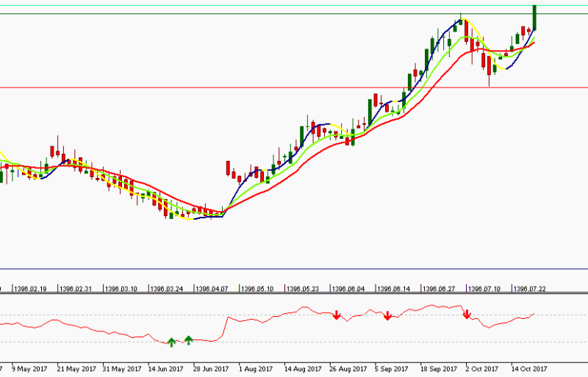Viewport: 588px width, 377px height.
Task: Click the 31 May 2017 axis label
Action: click(122, 369)
